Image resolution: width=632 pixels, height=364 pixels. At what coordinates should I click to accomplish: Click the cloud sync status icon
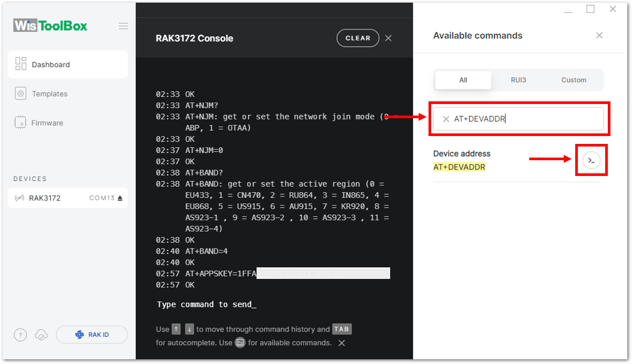point(41,335)
